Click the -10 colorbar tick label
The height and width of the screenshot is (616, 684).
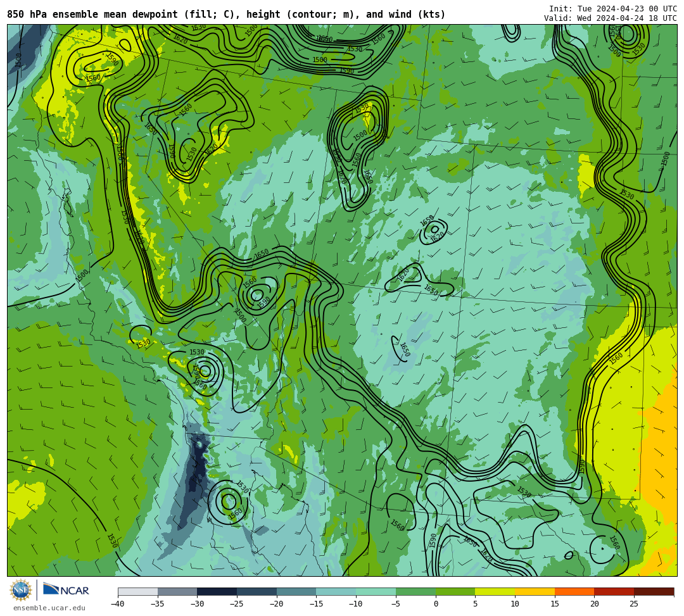355,604
